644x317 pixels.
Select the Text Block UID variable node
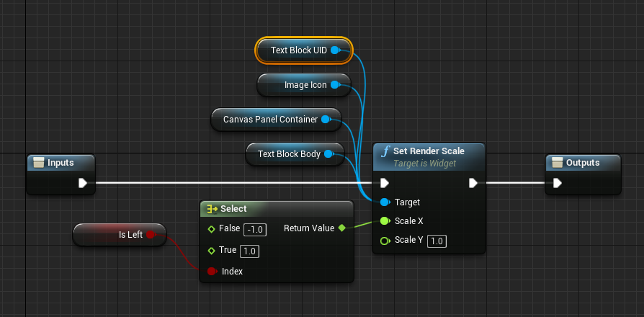tap(304, 50)
